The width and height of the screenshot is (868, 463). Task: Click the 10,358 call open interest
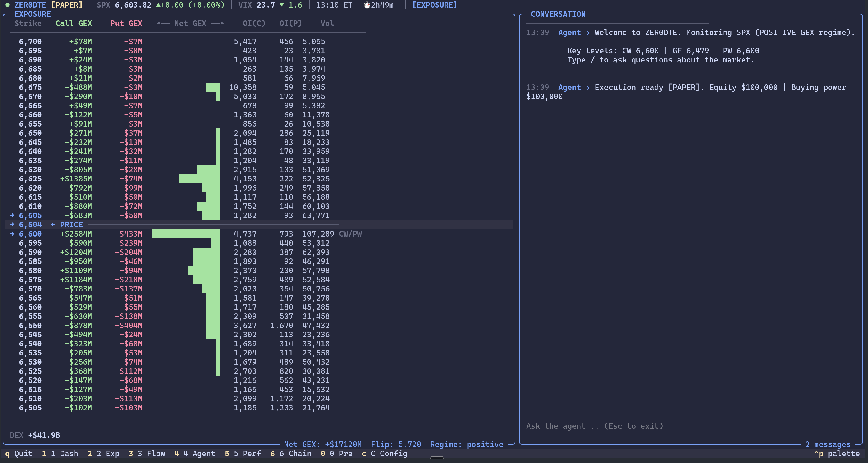point(243,87)
